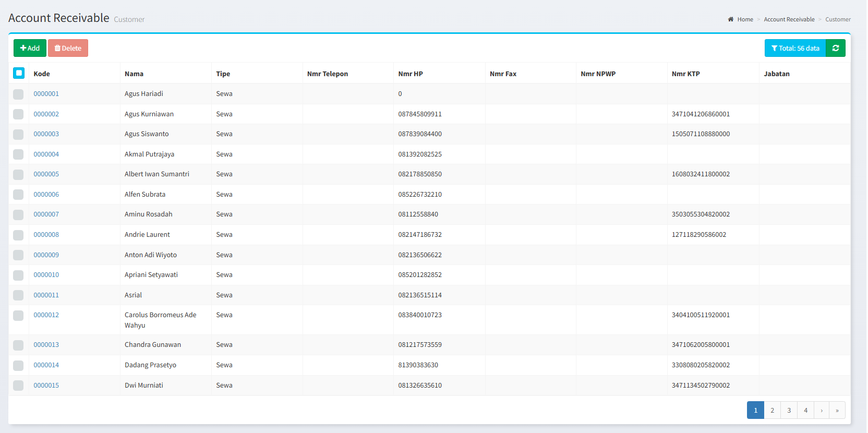This screenshot has width=868, height=433.
Task: Go to next page using single arrow
Action: click(x=822, y=410)
